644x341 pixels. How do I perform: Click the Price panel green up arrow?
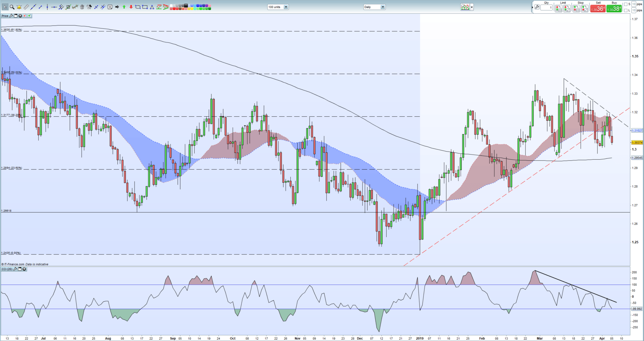pos(29,16)
